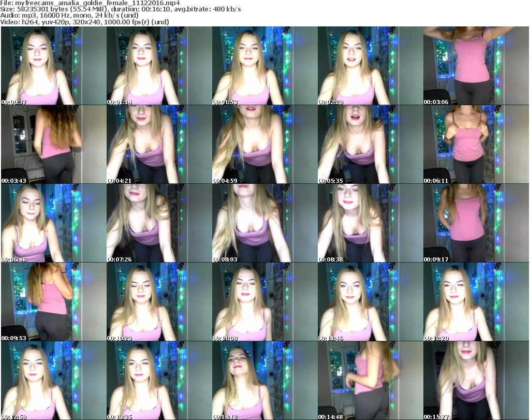Open the thumbnail marked 00:02:29
This screenshot has width=530, height=420.
pyautogui.click(x=370, y=66)
